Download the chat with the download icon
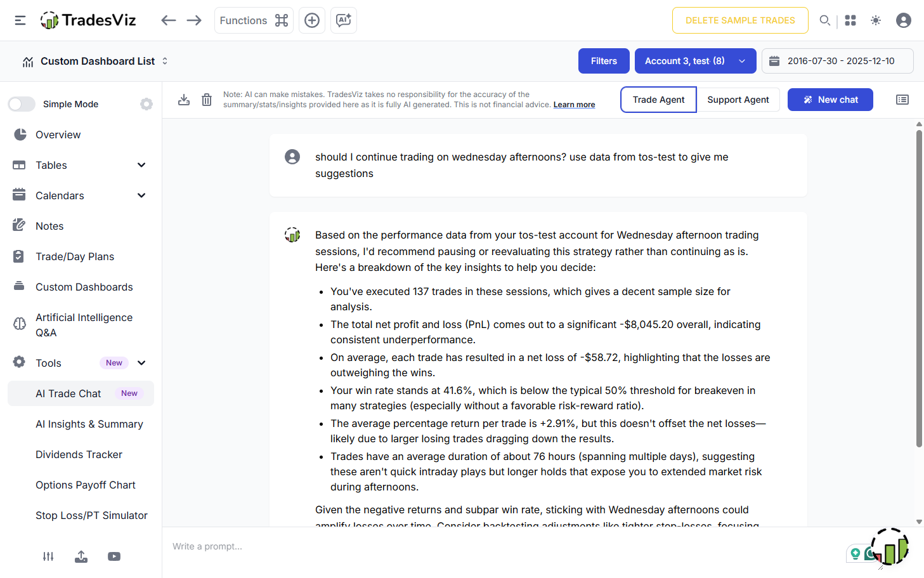The image size is (924, 578). (x=184, y=100)
